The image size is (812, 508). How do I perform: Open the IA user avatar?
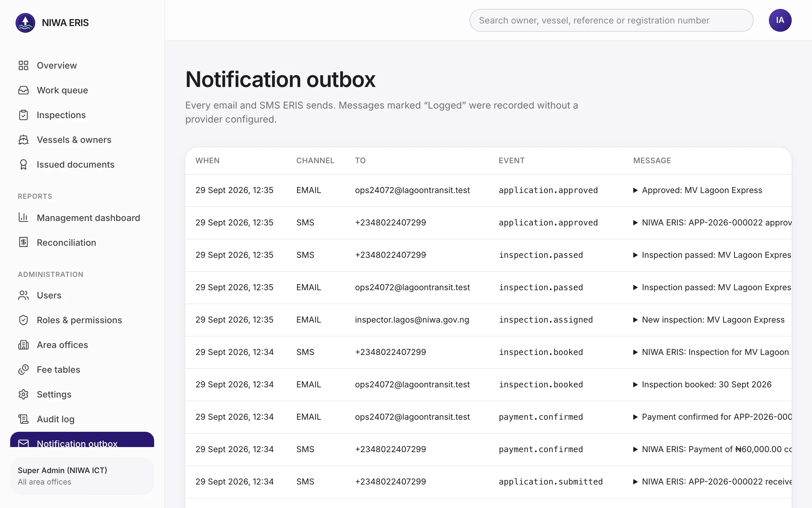(780, 21)
